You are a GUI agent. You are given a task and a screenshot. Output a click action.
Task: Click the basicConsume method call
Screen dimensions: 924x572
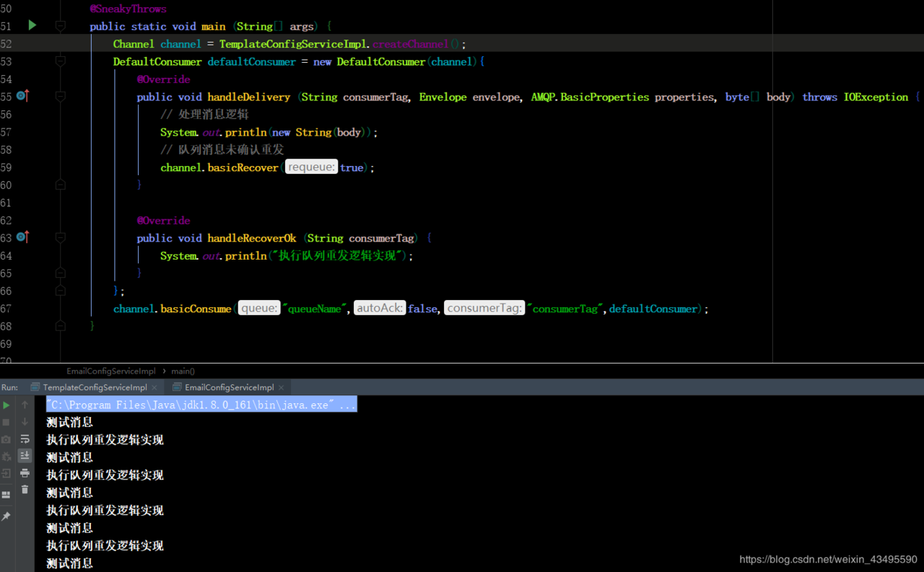click(x=196, y=309)
